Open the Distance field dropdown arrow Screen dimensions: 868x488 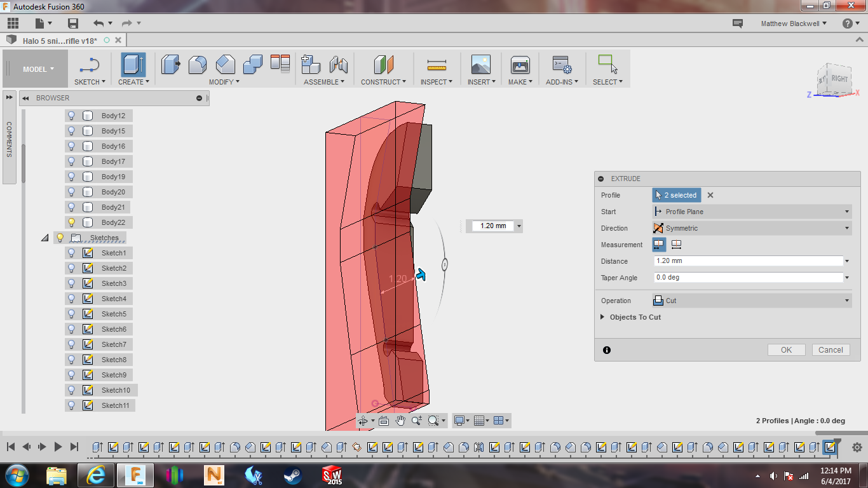coord(847,261)
